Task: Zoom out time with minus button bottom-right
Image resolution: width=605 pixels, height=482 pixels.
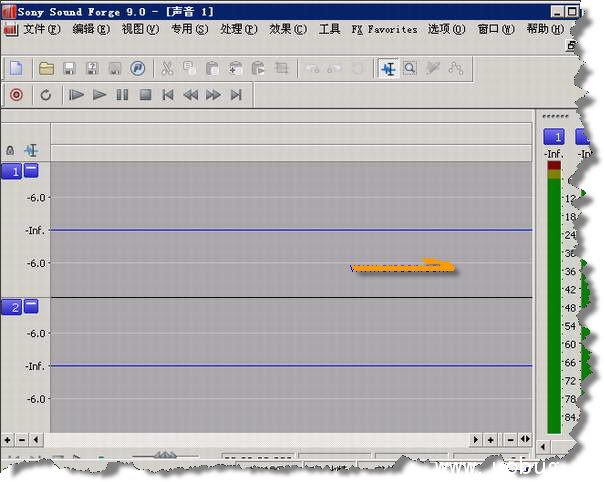Action: [x=510, y=440]
